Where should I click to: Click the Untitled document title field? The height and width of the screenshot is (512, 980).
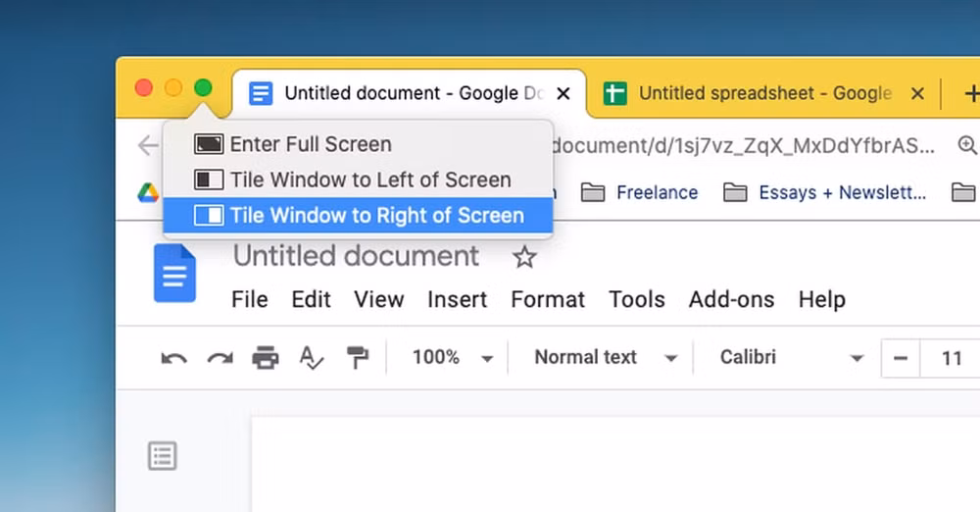click(356, 256)
